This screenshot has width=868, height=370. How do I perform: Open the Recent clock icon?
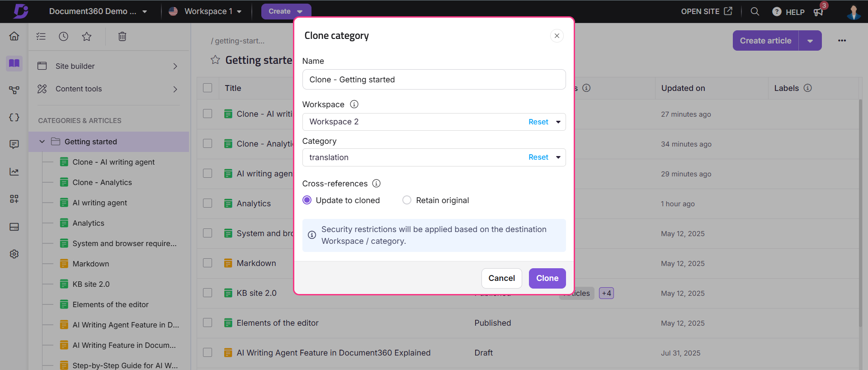[64, 36]
